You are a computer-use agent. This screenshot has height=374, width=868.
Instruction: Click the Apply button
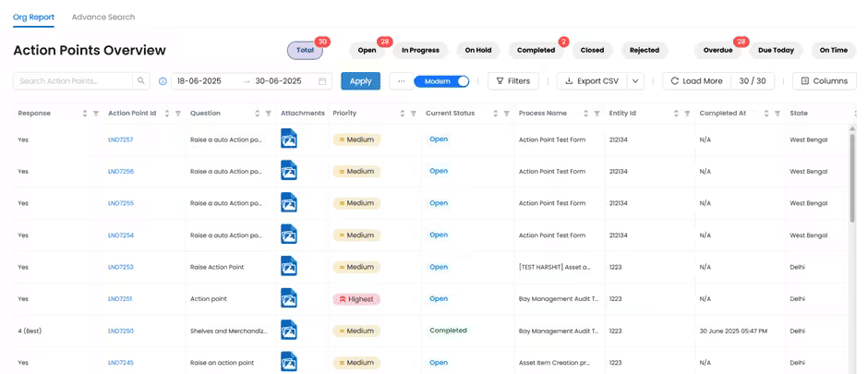click(360, 81)
